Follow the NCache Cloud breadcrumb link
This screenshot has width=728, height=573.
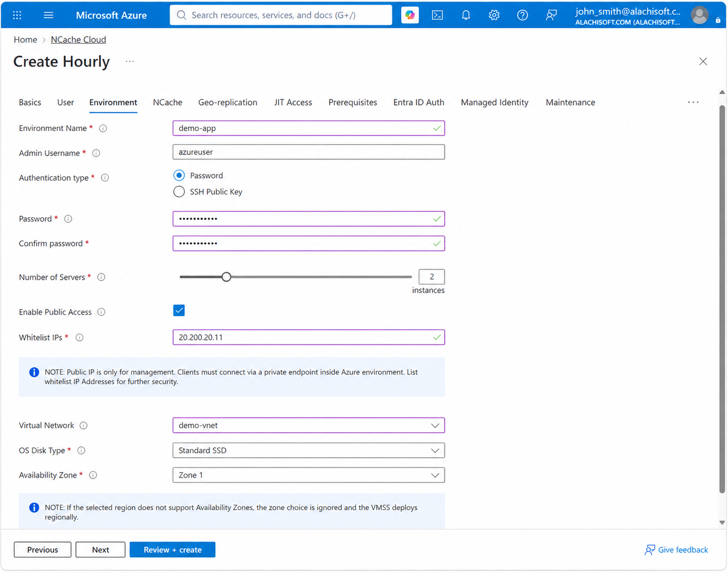78,40
